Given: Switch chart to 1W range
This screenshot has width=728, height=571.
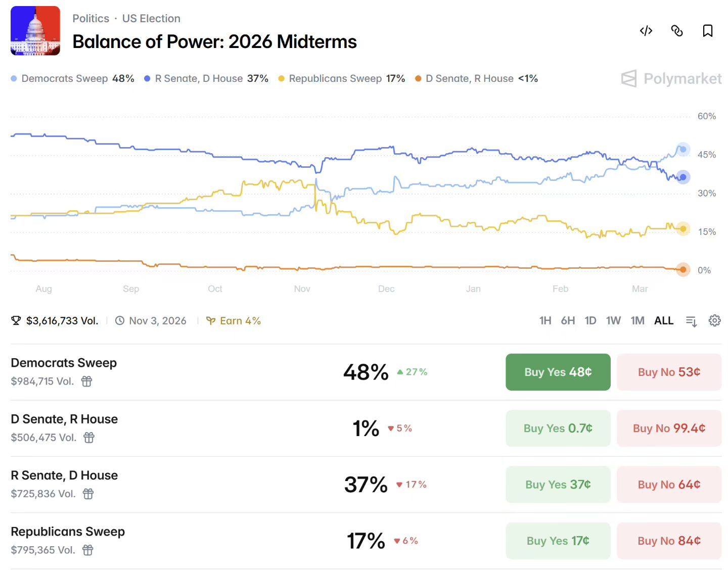Looking at the screenshot, I should click(613, 320).
